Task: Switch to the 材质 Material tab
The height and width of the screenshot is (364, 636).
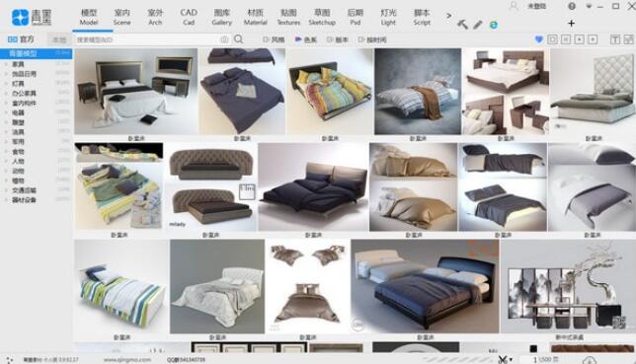Action: 256,18
